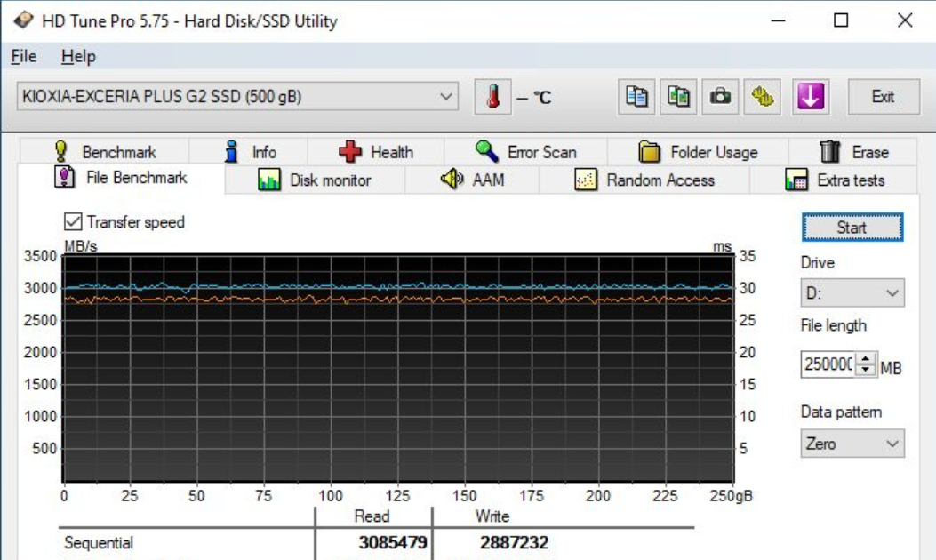936x560 pixels.
Task: Click the HD Tune Pro title bar icon
Action: [x=23, y=20]
